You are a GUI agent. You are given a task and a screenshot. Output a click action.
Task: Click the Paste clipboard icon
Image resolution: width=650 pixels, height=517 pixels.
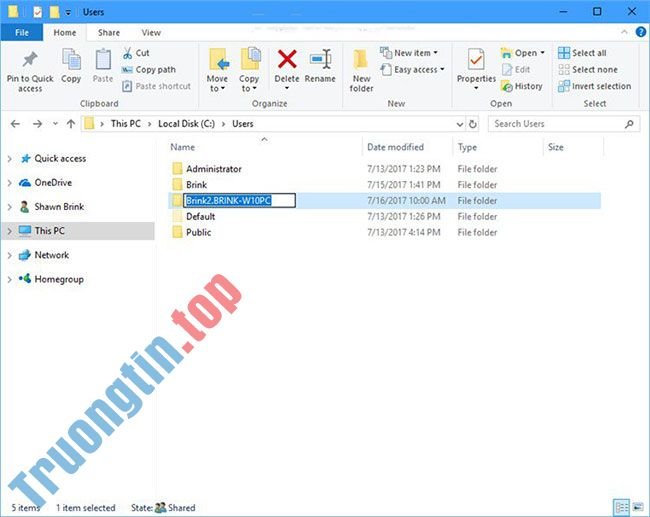pyautogui.click(x=103, y=60)
